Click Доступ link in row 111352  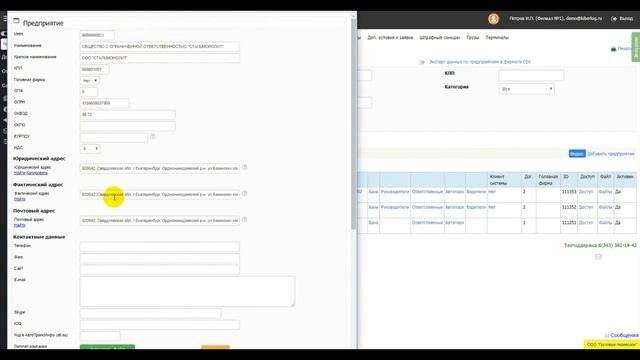[x=586, y=207]
